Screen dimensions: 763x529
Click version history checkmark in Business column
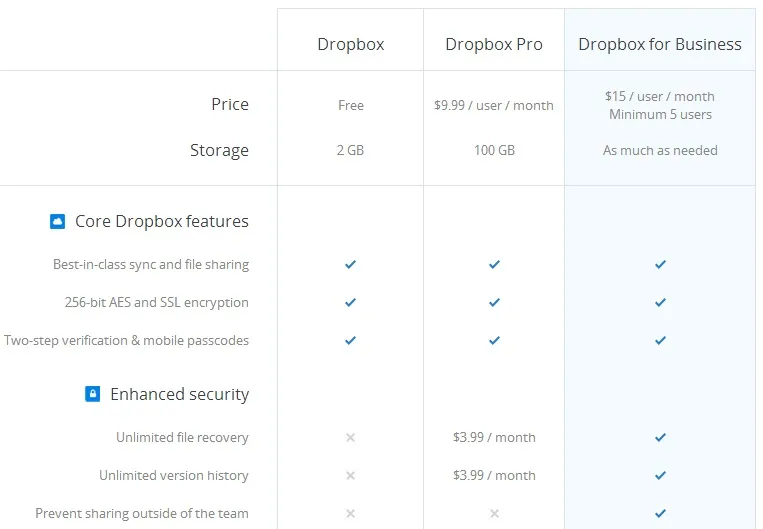660,475
